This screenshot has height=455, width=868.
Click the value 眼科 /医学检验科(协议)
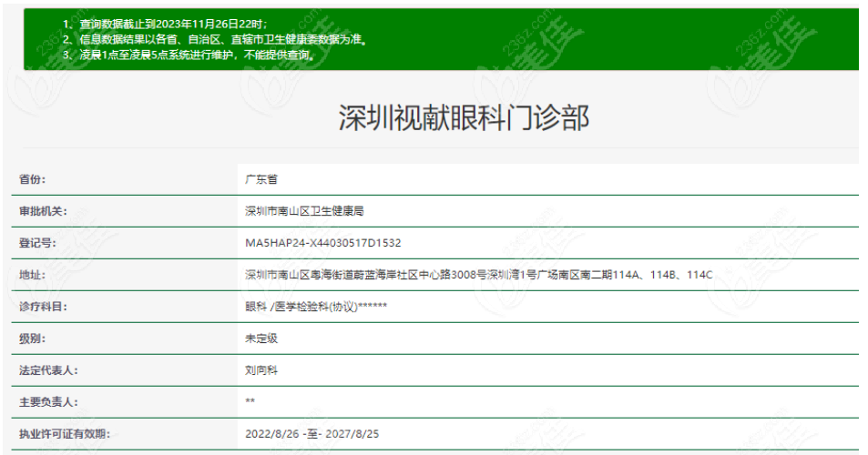click(316, 307)
